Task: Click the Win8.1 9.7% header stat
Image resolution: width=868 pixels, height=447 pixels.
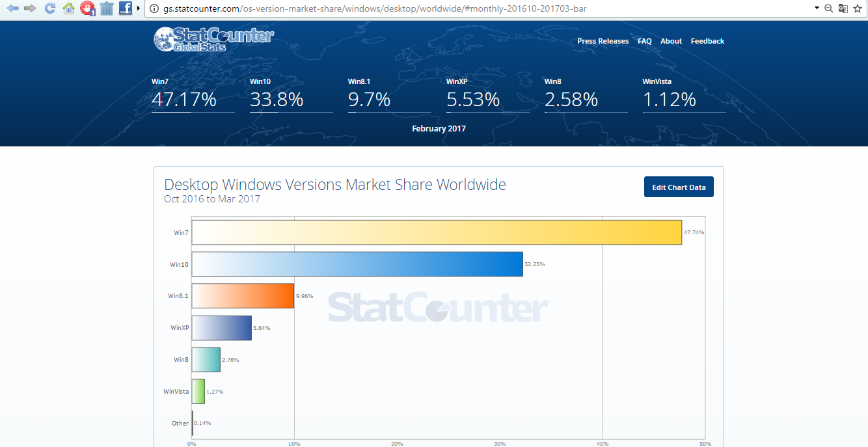Action: pos(389,94)
